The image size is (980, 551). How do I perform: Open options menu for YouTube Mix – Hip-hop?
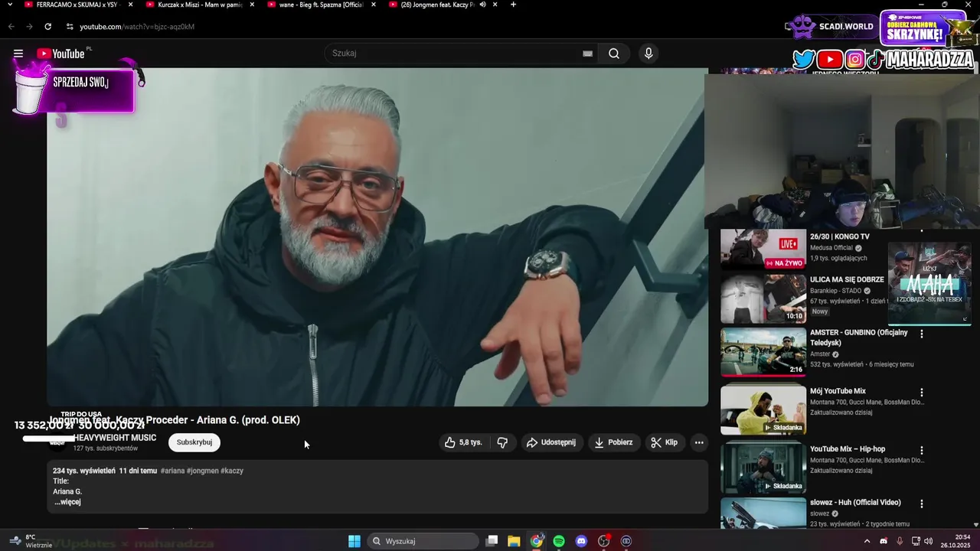pos(922,451)
